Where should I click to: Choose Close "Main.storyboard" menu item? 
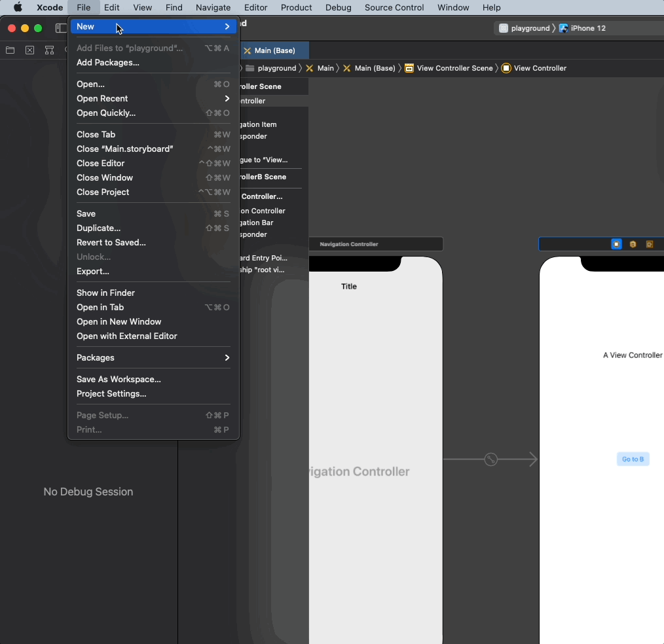click(x=153, y=149)
